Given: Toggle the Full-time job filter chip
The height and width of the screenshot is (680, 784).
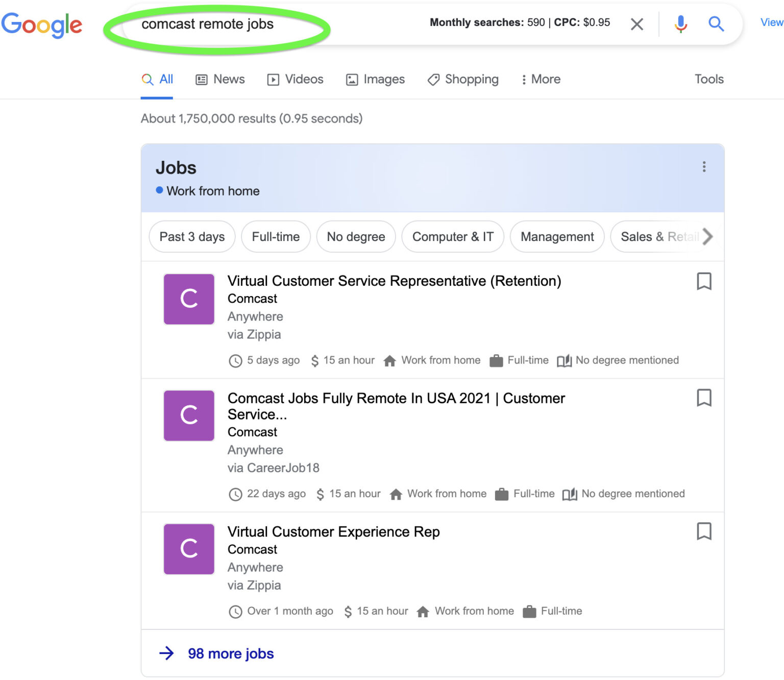Looking at the screenshot, I should pos(276,236).
